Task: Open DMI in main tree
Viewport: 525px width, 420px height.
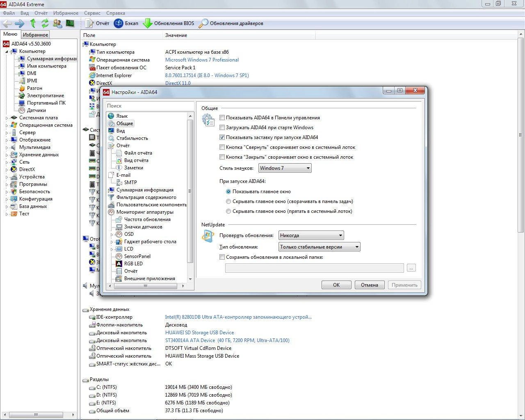Action: pyautogui.click(x=32, y=73)
